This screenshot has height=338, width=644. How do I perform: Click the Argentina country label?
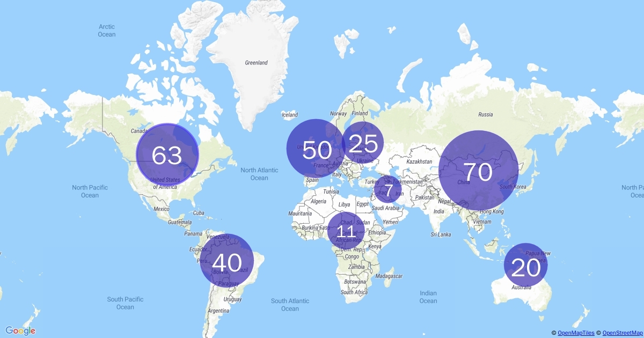point(218,311)
